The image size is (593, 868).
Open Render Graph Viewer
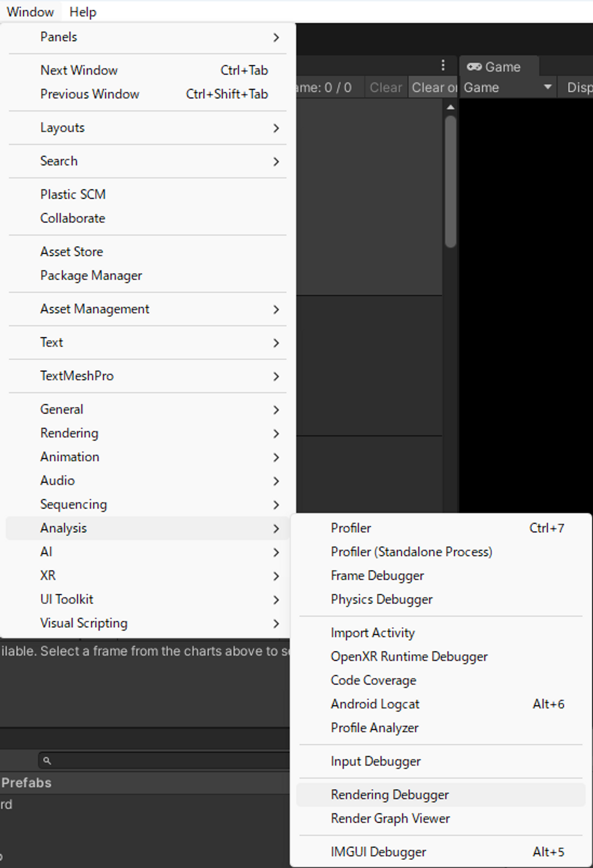click(x=441, y=818)
